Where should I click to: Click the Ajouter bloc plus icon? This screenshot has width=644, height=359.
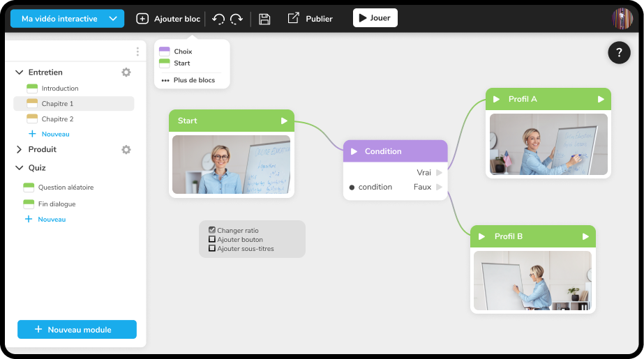pos(142,18)
